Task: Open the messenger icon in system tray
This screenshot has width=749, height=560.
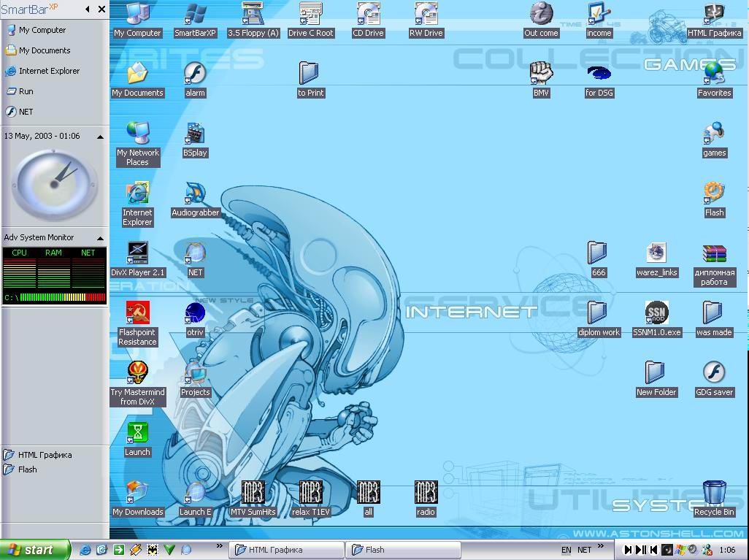Action: pos(707,550)
